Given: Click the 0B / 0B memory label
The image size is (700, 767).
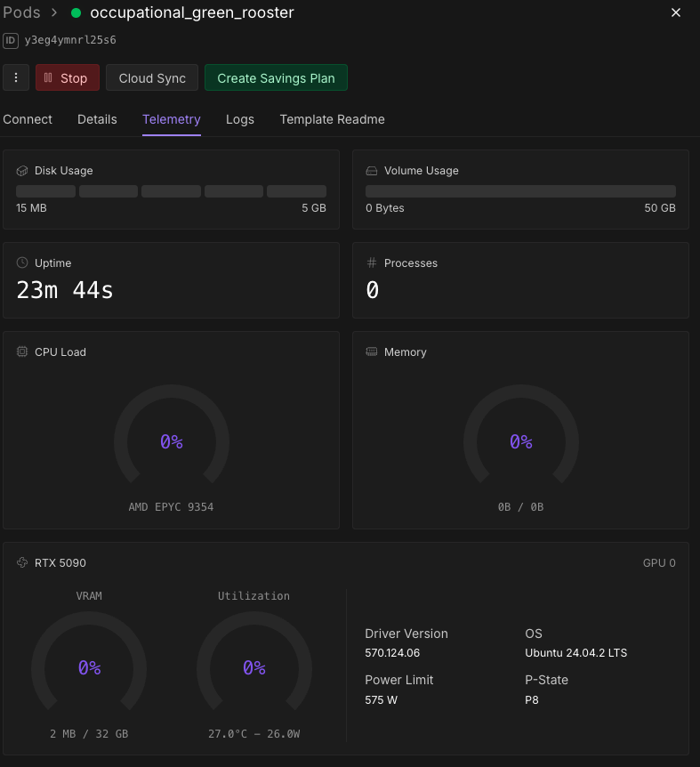Looking at the screenshot, I should (520, 507).
